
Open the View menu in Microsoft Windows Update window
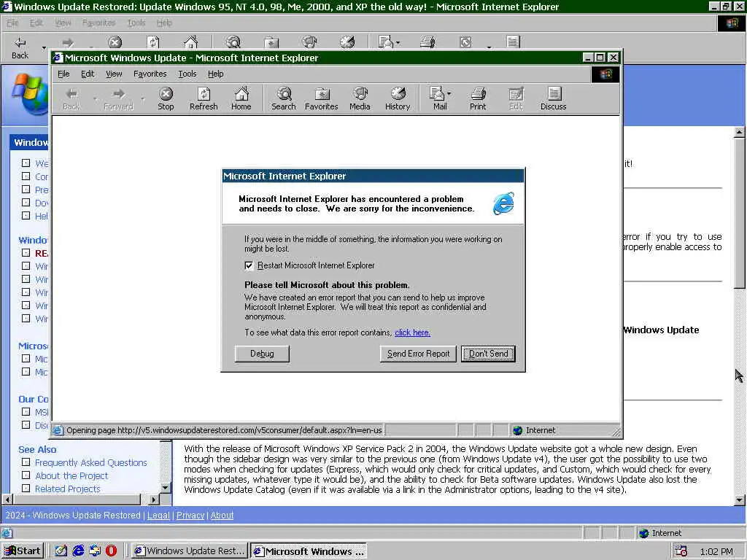[x=114, y=74]
